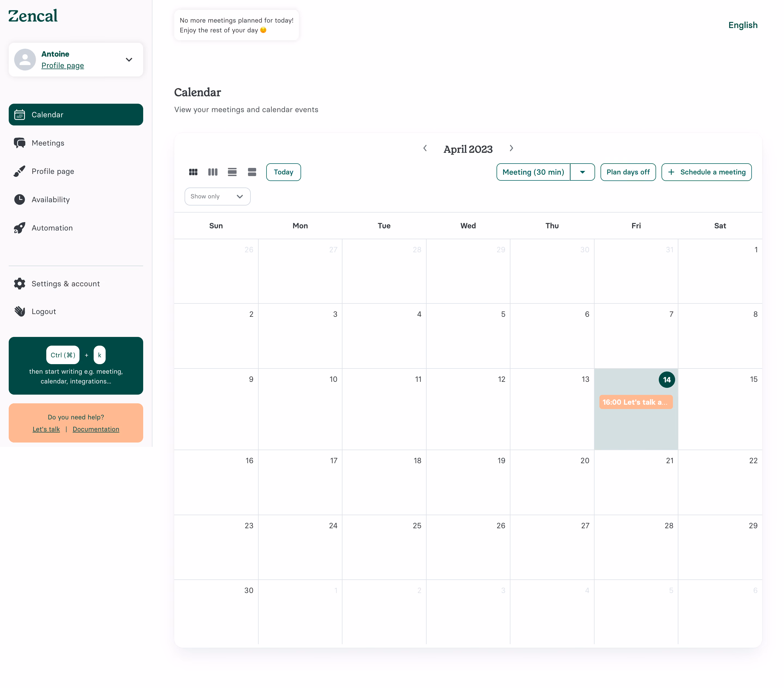Change language via English selector

pos(743,25)
